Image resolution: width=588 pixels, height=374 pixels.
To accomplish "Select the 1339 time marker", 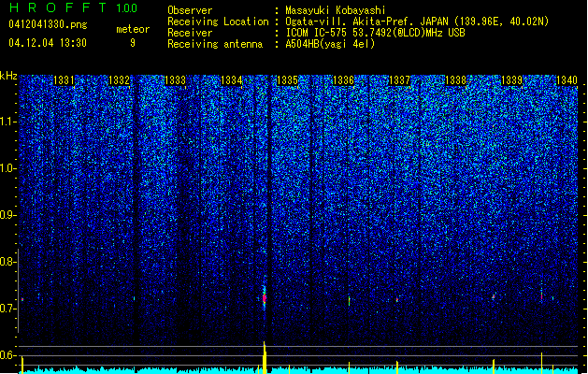I will pyautogui.click(x=511, y=80).
